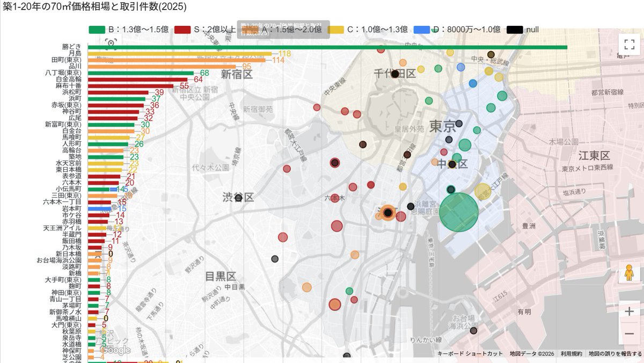Select the green 浜町 bar
The height and width of the screenshot is (363, 644).
click(116, 99)
